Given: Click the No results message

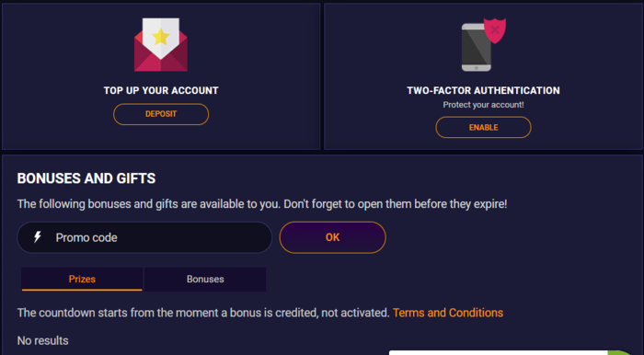Looking at the screenshot, I should [42, 340].
